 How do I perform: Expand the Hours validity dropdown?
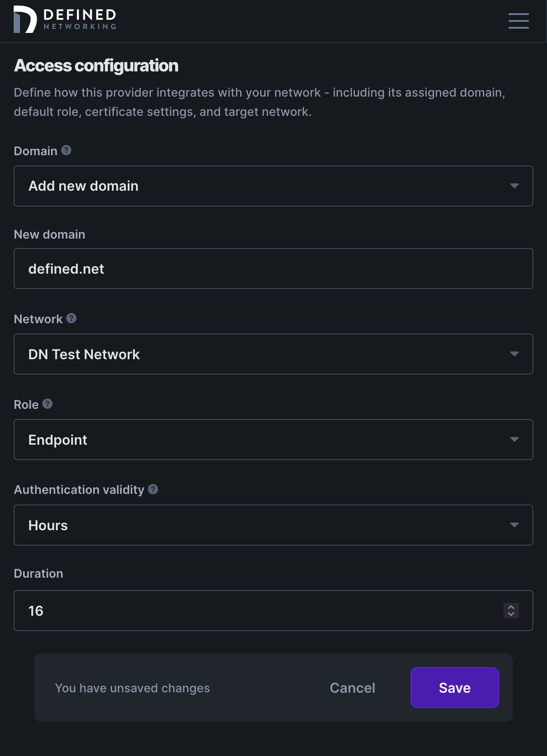pyautogui.click(x=273, y=525)
